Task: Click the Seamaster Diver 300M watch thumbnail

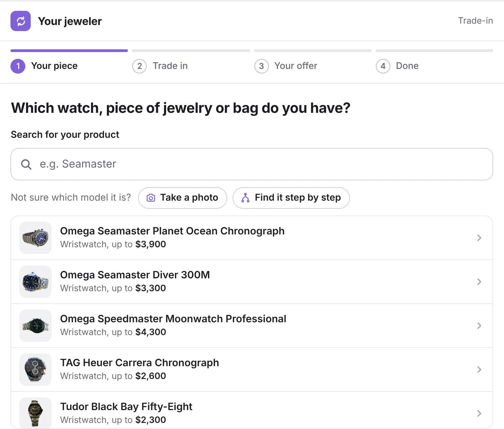Action: 35,282
